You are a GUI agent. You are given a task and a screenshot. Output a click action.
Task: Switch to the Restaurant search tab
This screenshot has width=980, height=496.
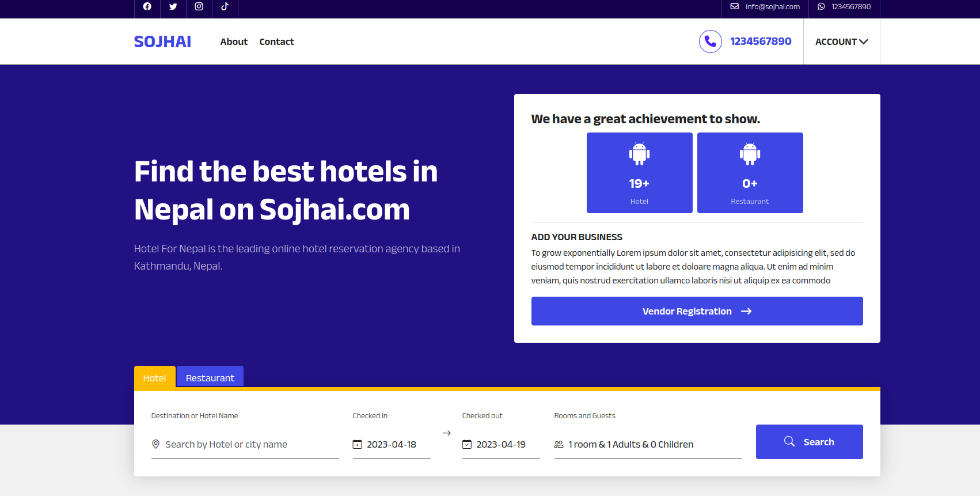point(210,378)
